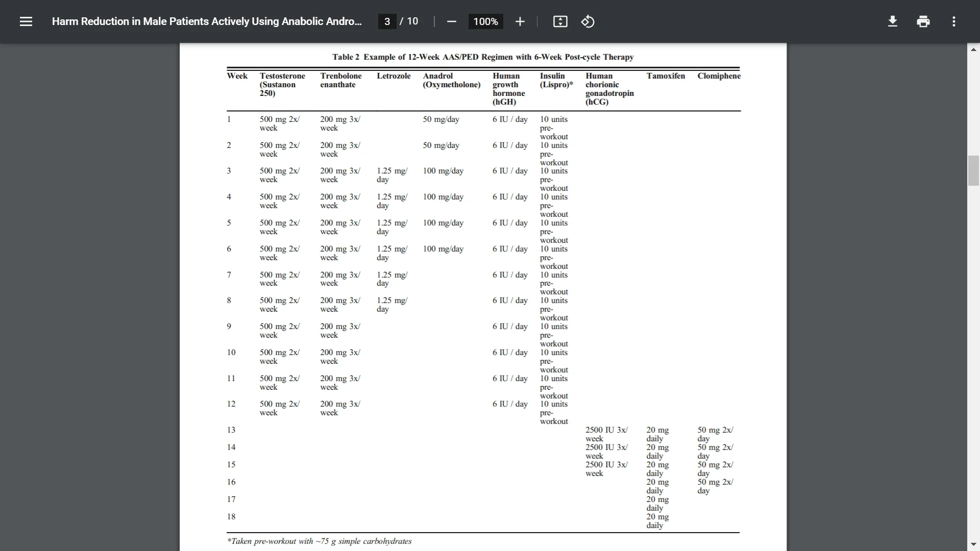Download the PDF file

tap(892, 21)
